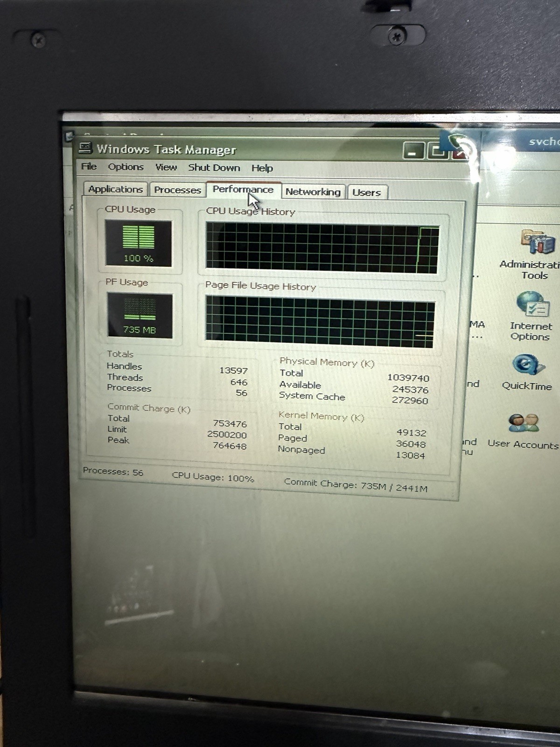
Task: Minimize the Windows Task Manager window
Action: tap(413, 151)
